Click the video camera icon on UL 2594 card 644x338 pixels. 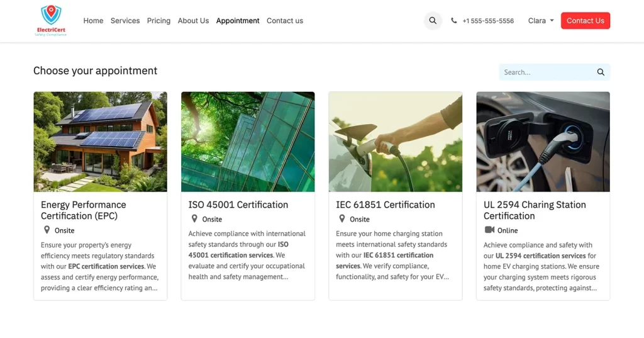pos(489,230)
